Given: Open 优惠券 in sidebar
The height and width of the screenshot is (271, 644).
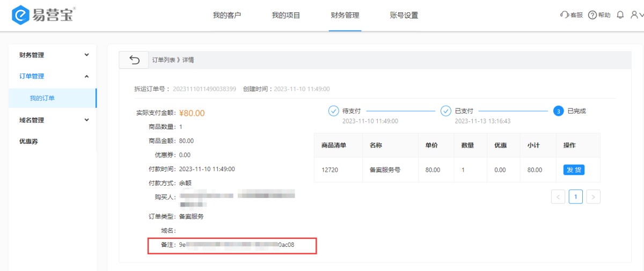Looking at the screenshot, I should point(28,142).
